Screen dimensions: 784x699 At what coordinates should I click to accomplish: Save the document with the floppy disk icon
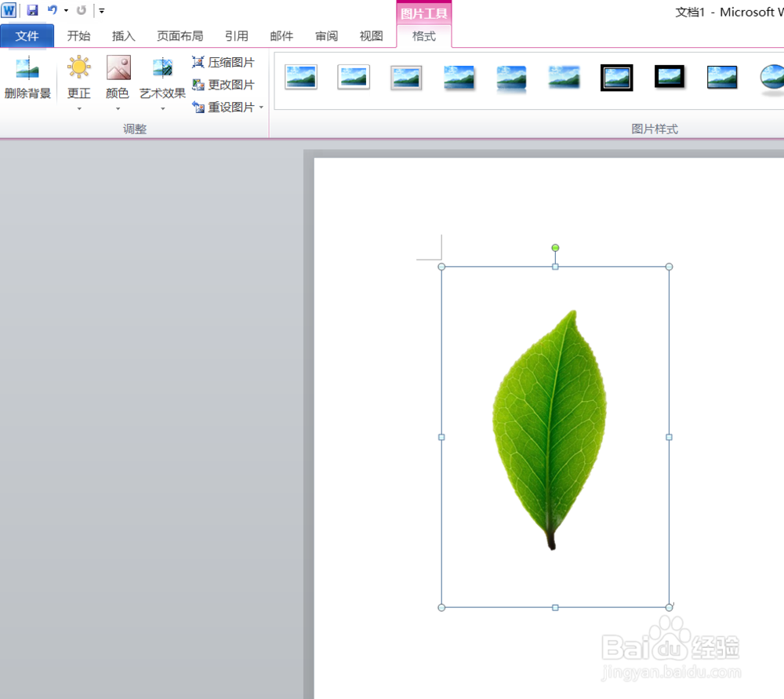(x=32, y=10)
